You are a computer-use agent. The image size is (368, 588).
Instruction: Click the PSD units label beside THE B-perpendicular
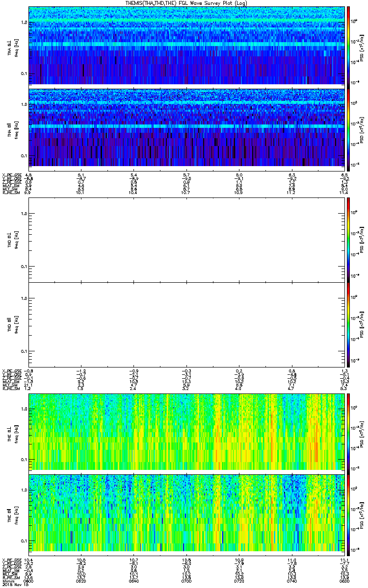(361, 432)
